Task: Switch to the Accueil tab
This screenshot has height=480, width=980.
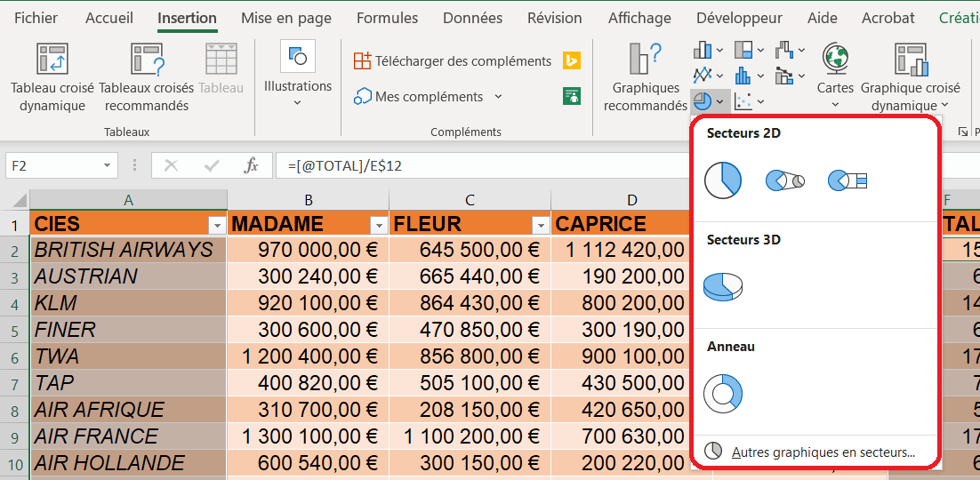Action: pyautogui.click(x=109, y=18)
